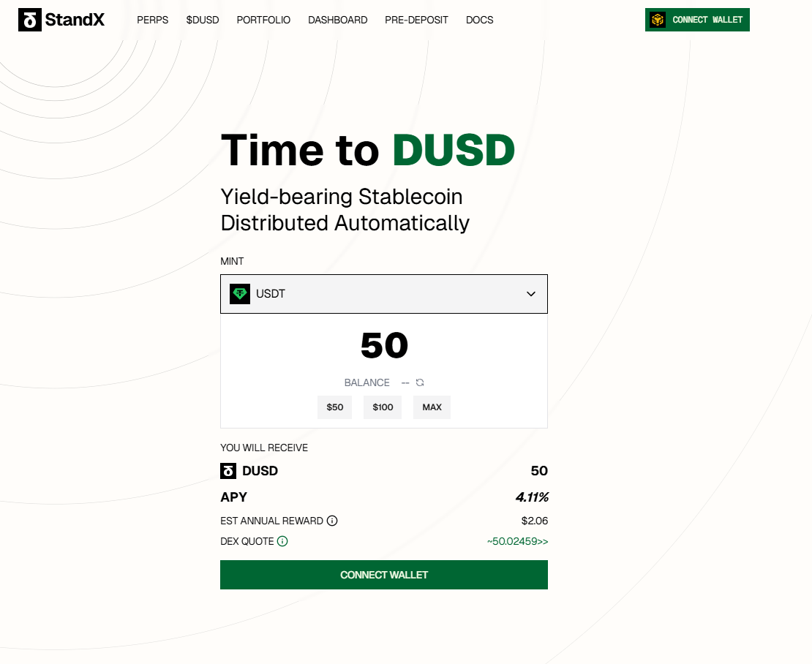Click the mint amount field showing 50
This screenshot has width=812, height=664.
(383, 346)
